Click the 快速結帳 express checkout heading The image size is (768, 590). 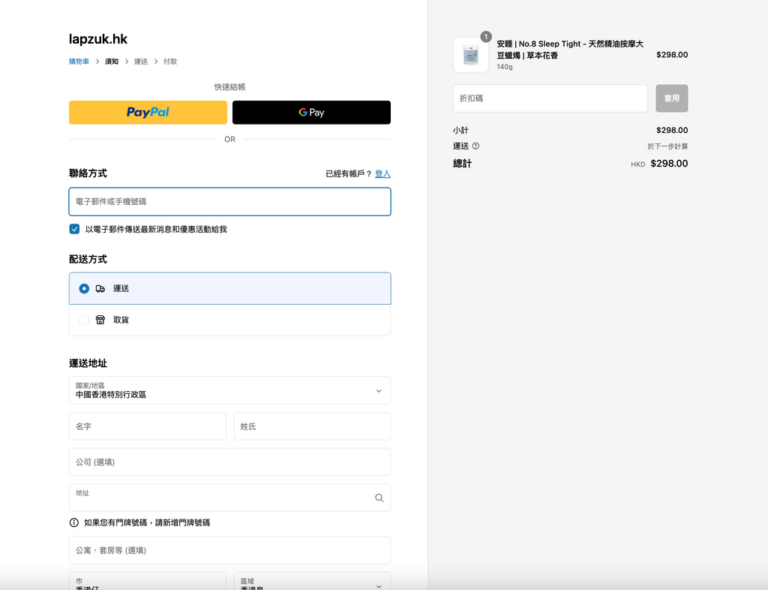click(x=230, y=87)
